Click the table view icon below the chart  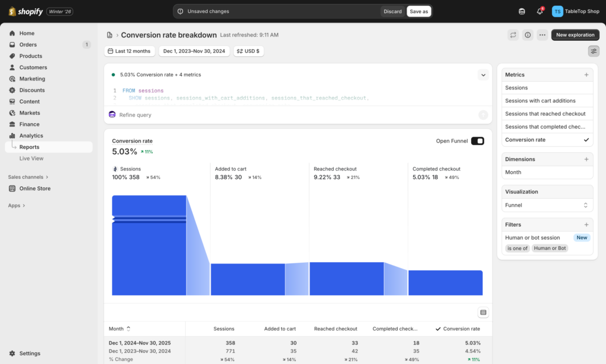pyautogui.click(x=483, y=313)
